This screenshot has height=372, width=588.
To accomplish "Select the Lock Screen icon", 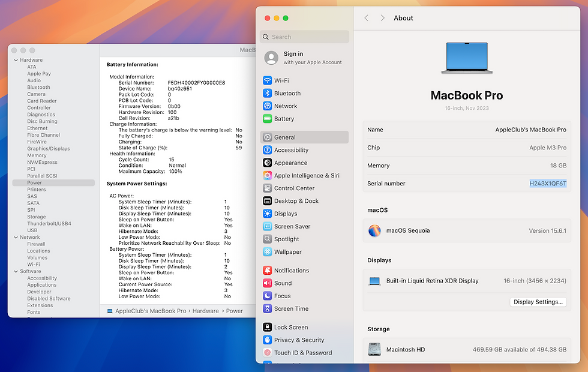I will [x=267, y=327].
